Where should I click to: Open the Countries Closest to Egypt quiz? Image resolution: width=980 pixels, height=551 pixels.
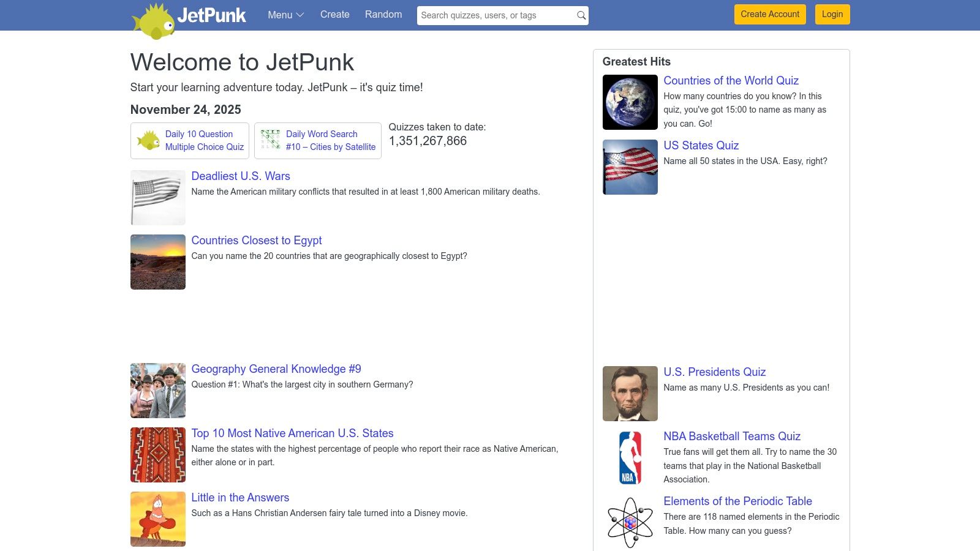256,240
